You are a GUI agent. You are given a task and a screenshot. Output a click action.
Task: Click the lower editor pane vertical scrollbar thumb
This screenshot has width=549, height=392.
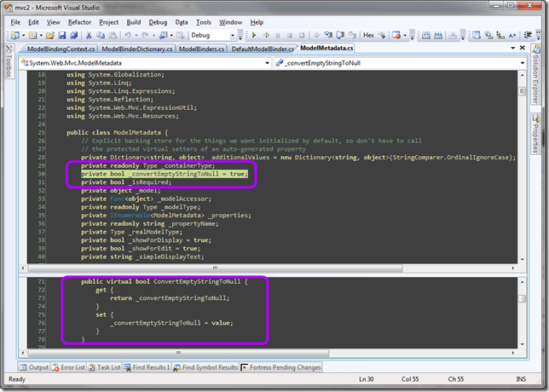(x=522, y=298)
